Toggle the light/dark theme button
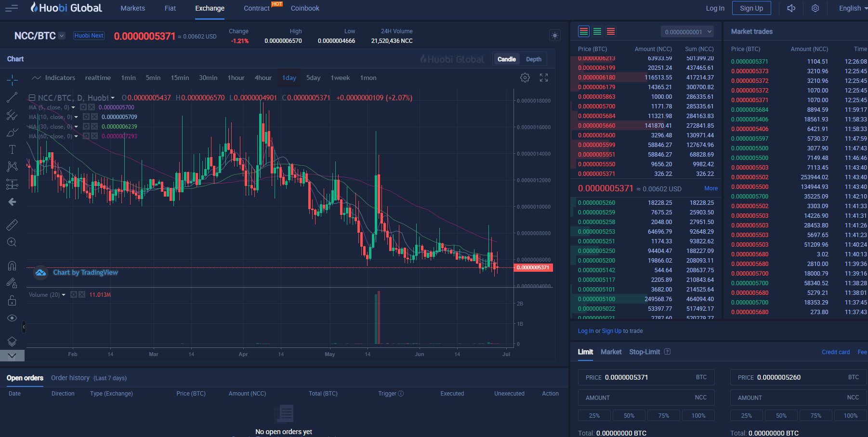This screenshot has width=868, height=437. pyautogui.click(x=555, y=36)
